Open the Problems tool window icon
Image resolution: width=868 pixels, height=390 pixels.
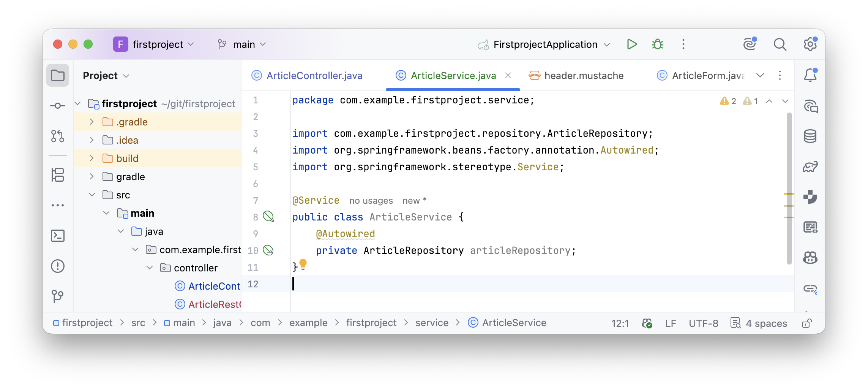(x=58, y=266)
